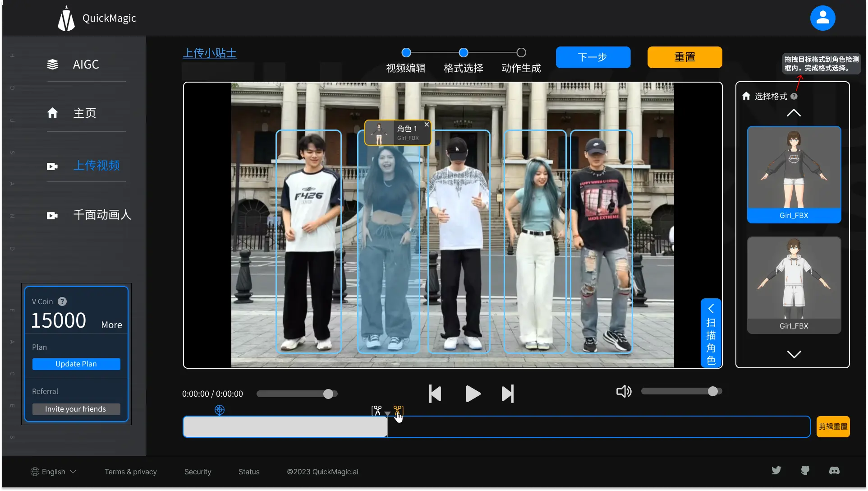Viewport: 868px width, 491px height.
Task: Mute audio with the speaker icon
Action: 624,392
